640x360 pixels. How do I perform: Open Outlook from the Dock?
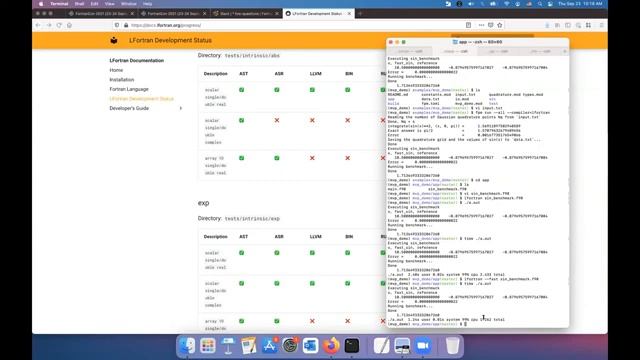tap(311, 346)
